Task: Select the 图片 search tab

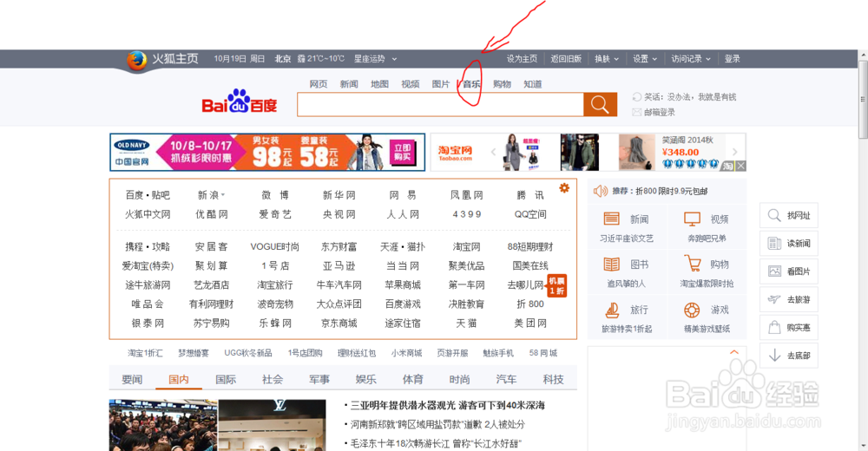Action: (x=441, y=84)
